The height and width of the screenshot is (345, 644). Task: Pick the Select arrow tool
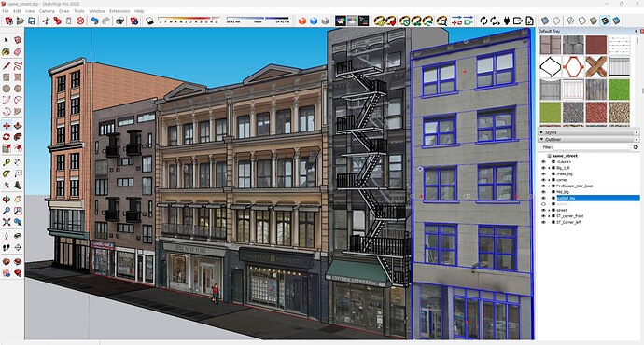click(x=7, y=40)
